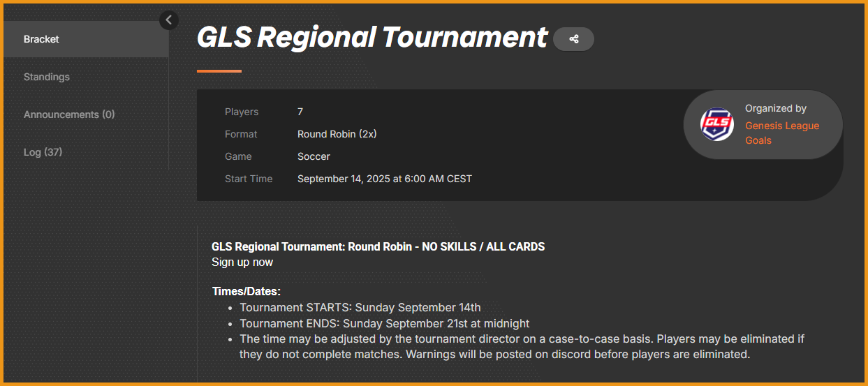The height and width of the screenshot is (386, 868).
Task: Share the tournament via the share icon
Action: [x=573, y=39]
